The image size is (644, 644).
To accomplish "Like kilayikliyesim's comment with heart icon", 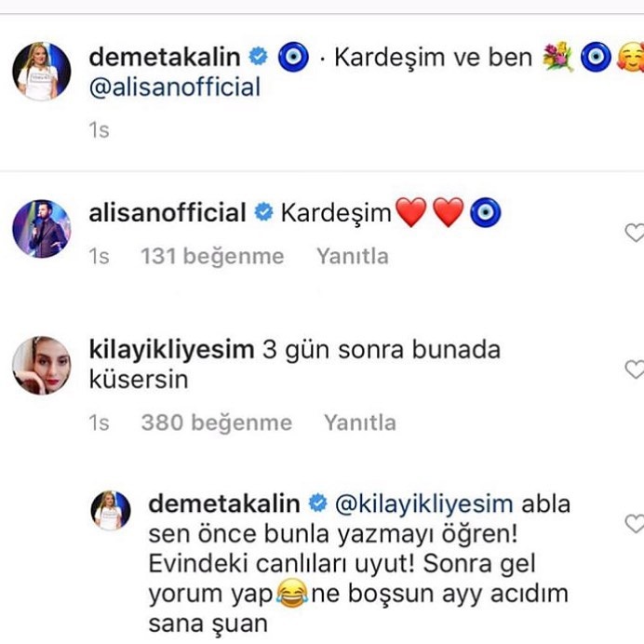I will [x=635, y=369].
